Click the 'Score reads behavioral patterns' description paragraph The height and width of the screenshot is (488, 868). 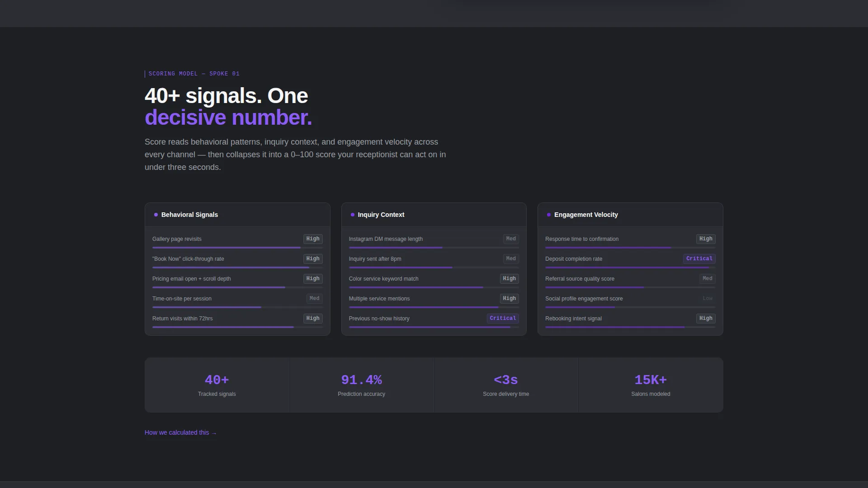click(295, 155)
